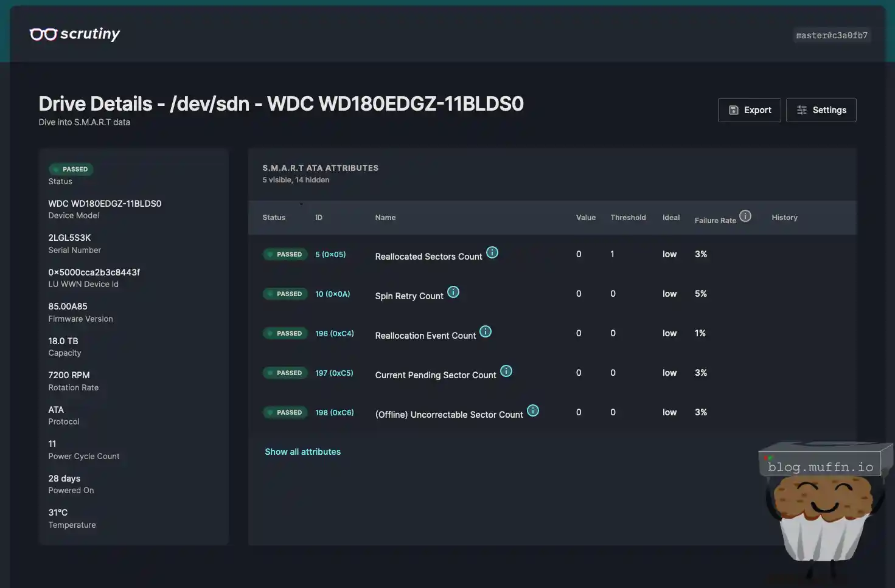Click attribute ID 196 (0xC4)
The image size is (895, 588).
point(334,333)
